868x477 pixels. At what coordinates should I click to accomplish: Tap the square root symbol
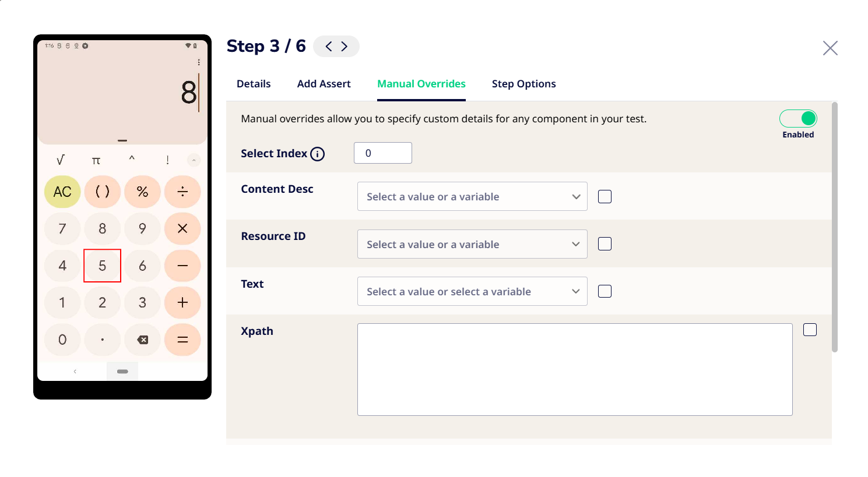coord(61,160)
